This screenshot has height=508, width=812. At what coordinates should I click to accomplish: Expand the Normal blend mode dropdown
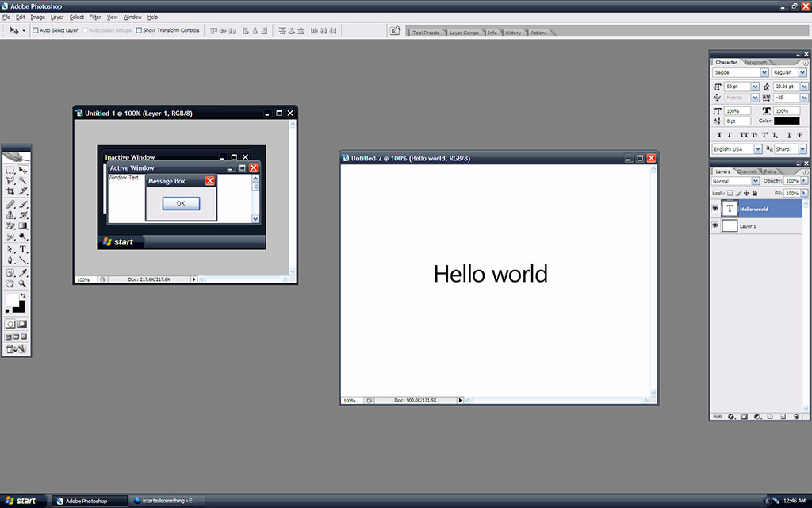(756, 181)
